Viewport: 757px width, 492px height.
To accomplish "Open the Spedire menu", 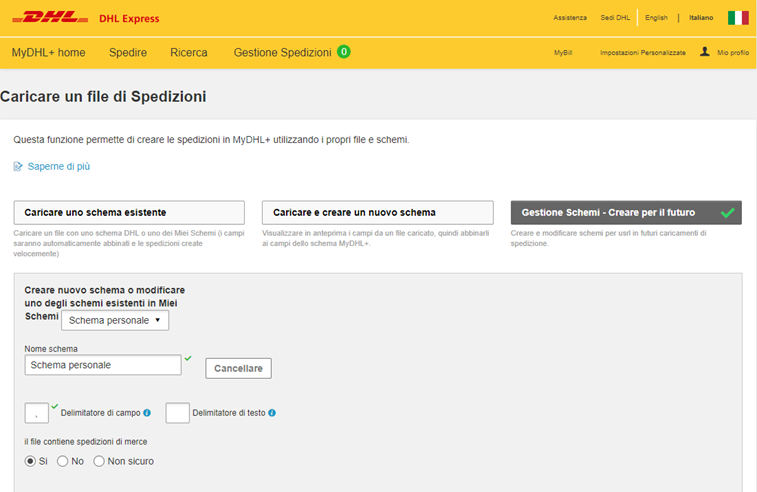I will pos(128,52).
